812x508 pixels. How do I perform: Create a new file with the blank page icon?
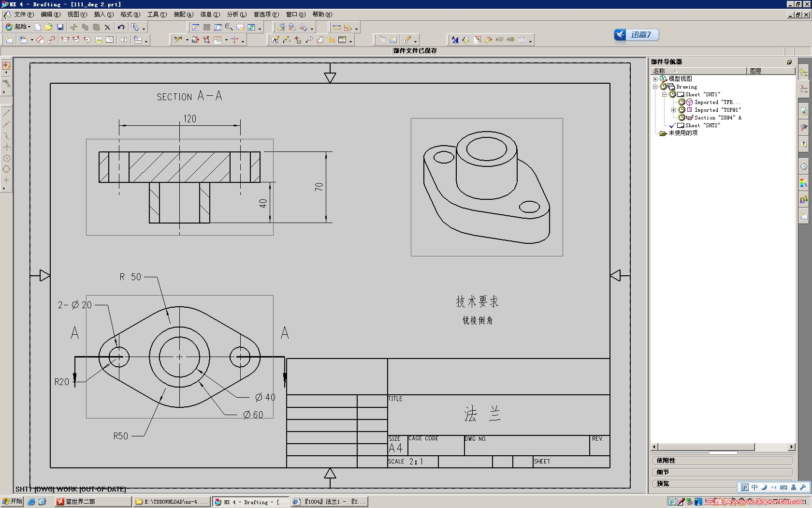tap(38, 27)
